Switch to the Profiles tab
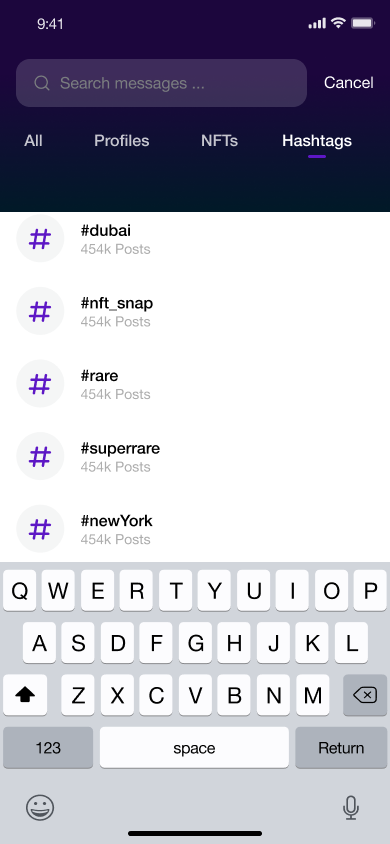This screenshot has height=844, width=390. pos(122,141)
